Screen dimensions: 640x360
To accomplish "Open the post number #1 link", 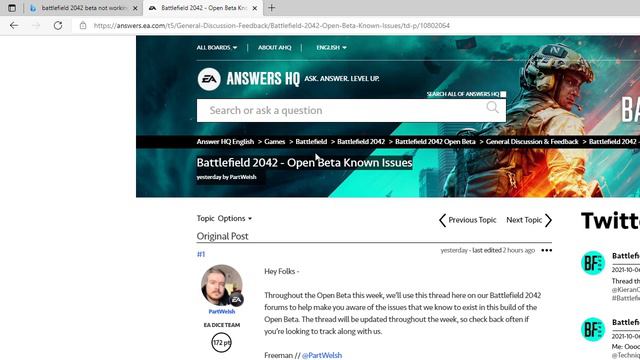I will pos(201,254).
